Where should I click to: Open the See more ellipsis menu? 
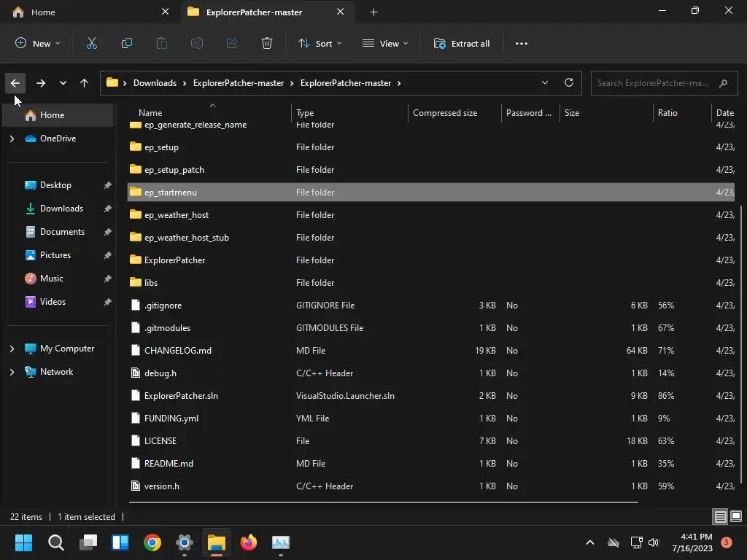click(x=521, y=43)
